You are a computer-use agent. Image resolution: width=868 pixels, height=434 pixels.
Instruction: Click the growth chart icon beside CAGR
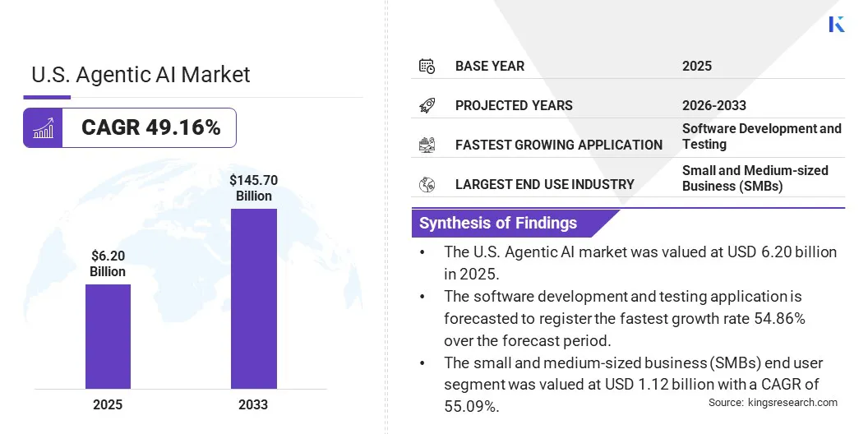click(x=43, y=128)
